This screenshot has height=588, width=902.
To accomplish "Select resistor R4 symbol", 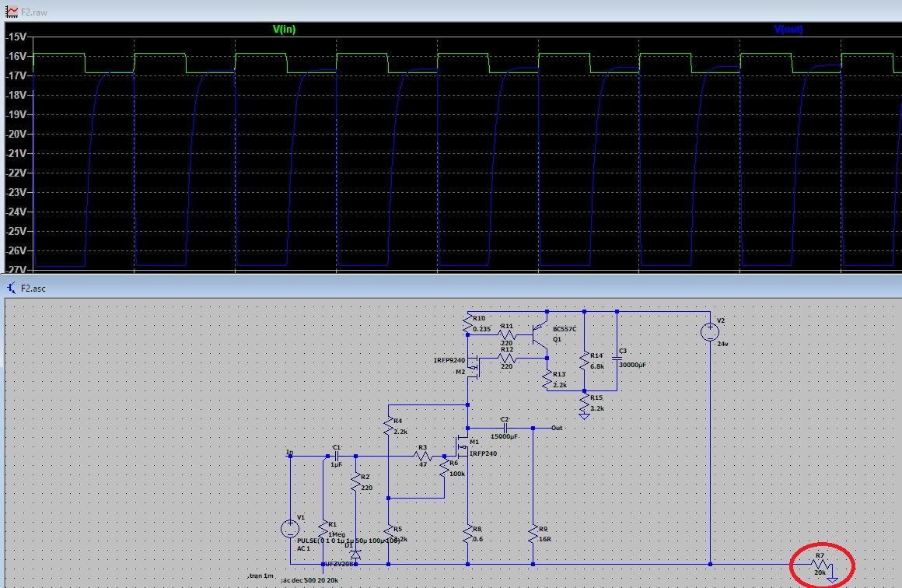I will 388,425.
